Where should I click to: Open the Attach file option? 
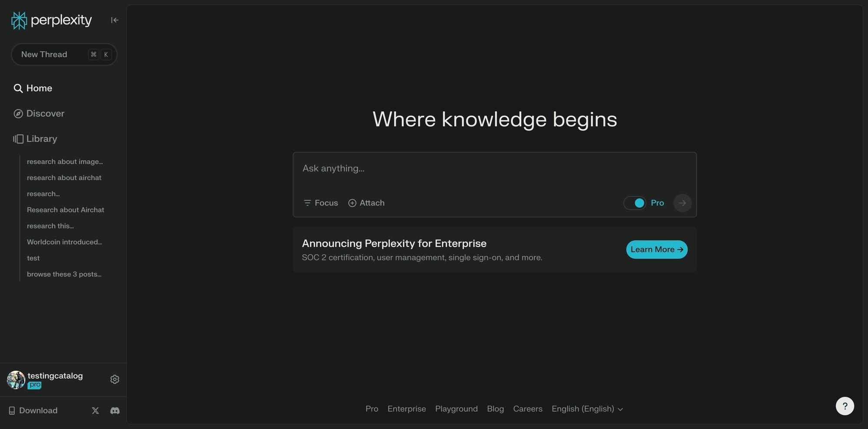[366, 203]
